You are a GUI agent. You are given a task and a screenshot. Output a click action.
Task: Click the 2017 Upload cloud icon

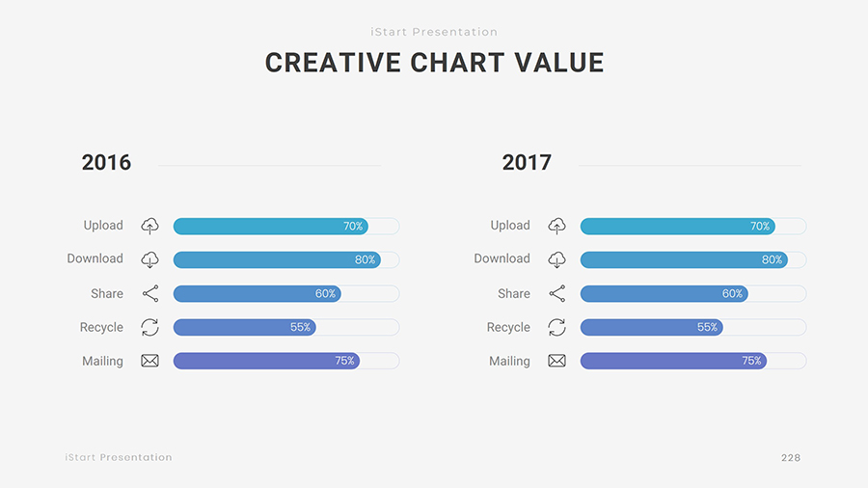point(556,226)
